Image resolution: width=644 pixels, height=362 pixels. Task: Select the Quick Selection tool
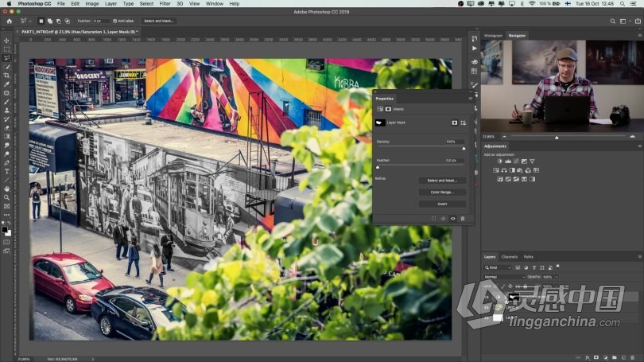pos(6,67)
